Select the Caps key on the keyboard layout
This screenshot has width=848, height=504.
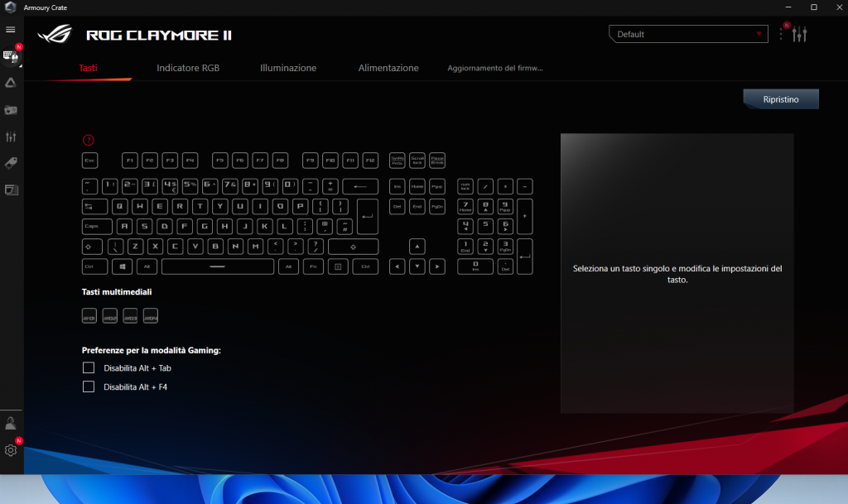(98, 226)
